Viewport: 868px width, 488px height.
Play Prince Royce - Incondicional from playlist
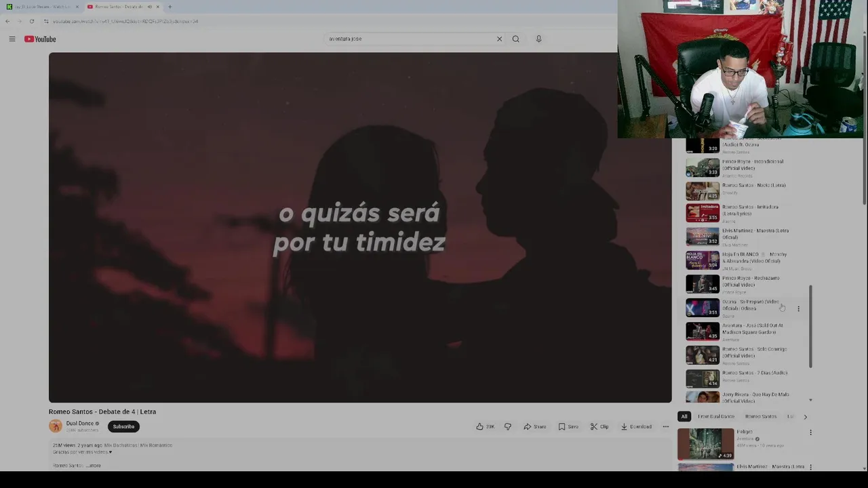(x=743, y=167)
